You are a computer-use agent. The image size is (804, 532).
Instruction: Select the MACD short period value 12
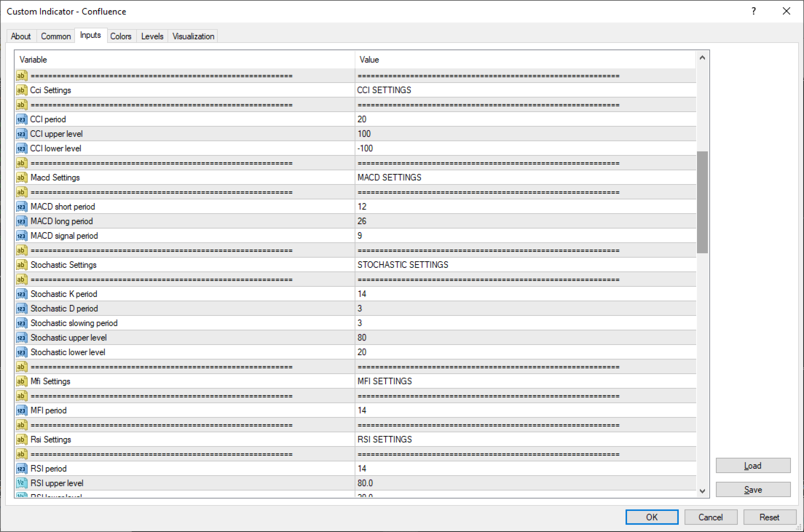pos(526,207)
